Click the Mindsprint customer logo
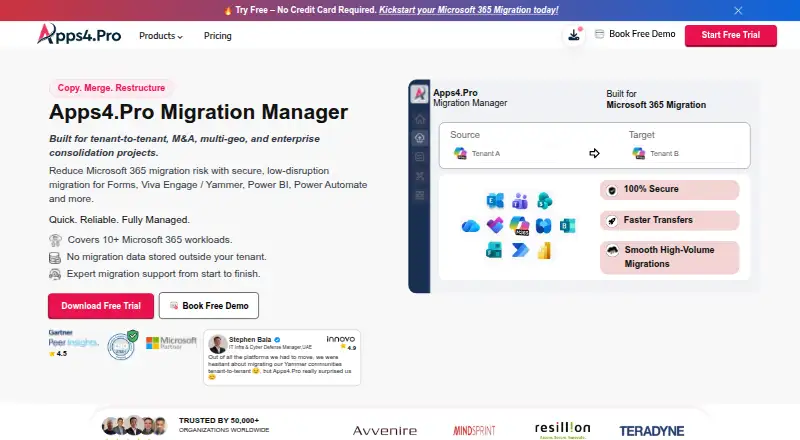This screenshot has width=800, height=440. point(474,430)
